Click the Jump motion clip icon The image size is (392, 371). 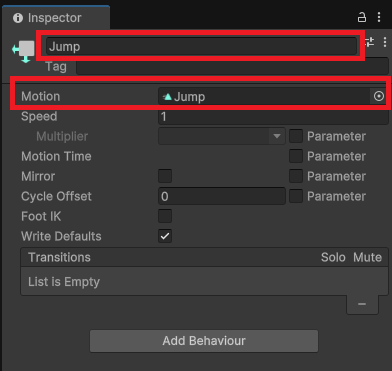[x=167, y=97]
